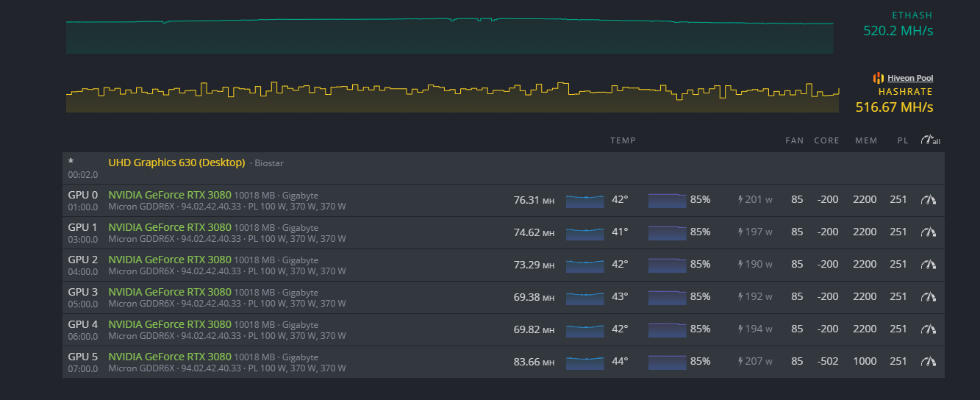Click the Ethash hashrate chart

click(449, 35)
